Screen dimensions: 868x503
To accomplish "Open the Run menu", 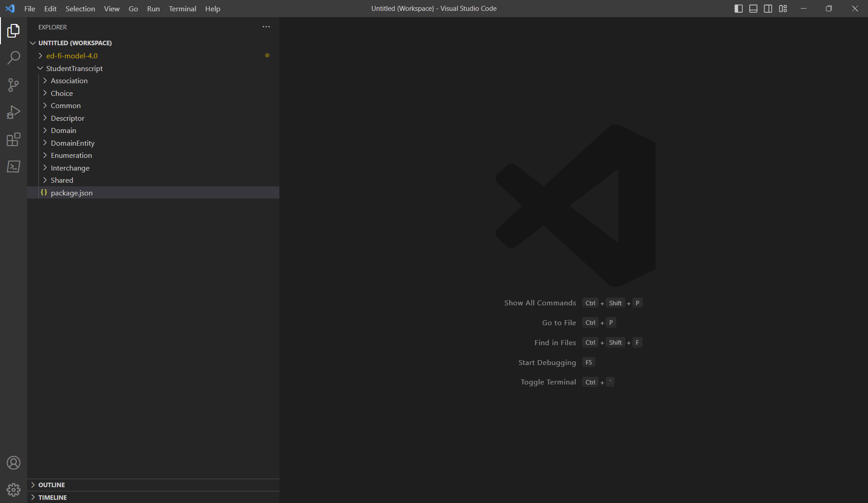I will 153,9.
